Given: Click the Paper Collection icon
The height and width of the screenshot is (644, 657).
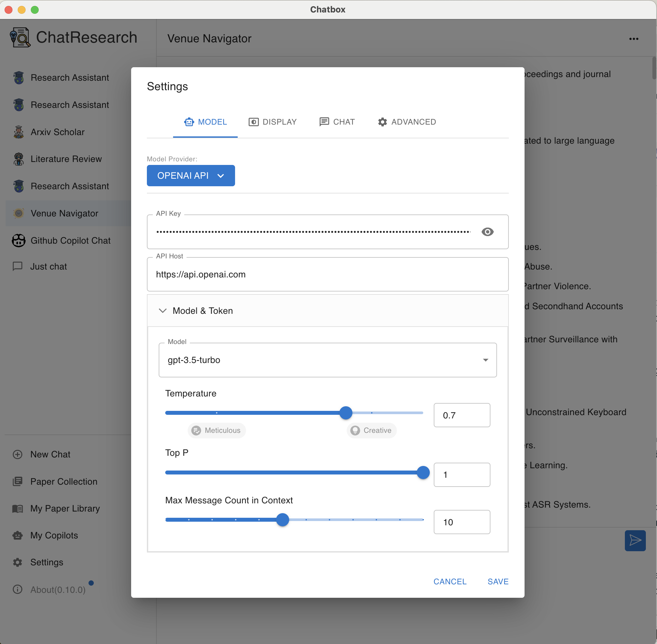Looking at the screenshot, I should (18, 481).
